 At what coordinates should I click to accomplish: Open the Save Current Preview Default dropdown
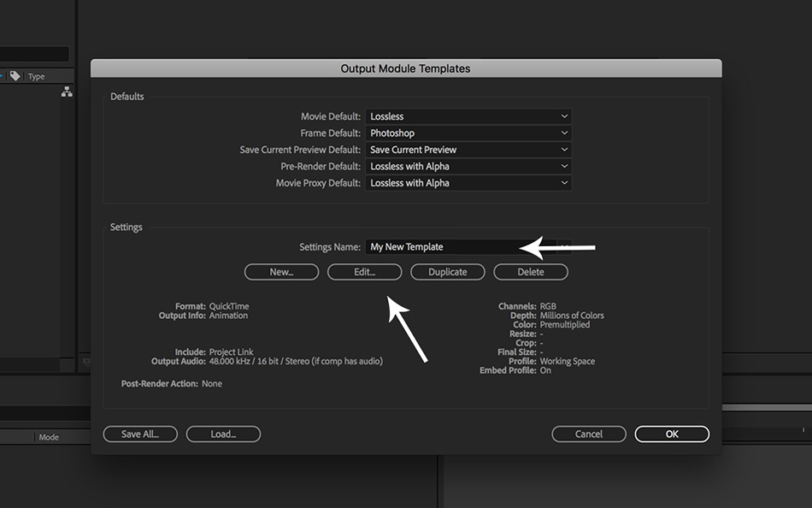(x=468, y=150)
